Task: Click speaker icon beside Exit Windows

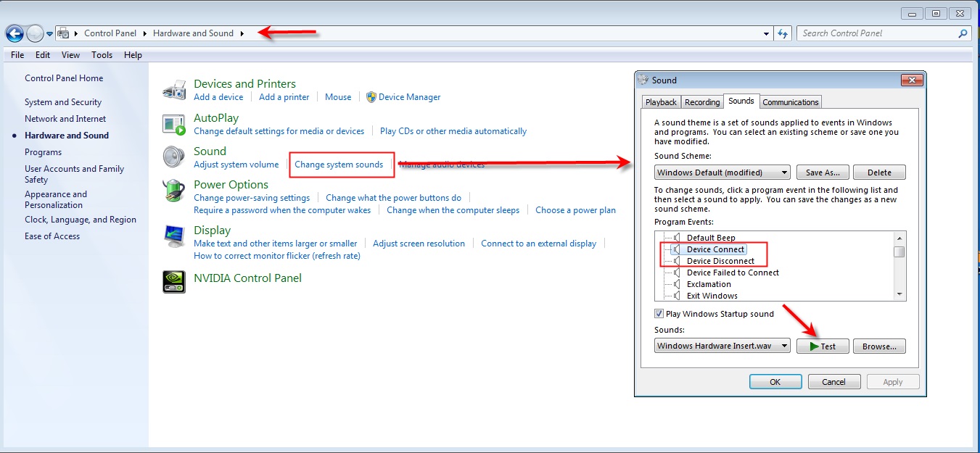Action: pyautogui.click(x=678, y=296)
